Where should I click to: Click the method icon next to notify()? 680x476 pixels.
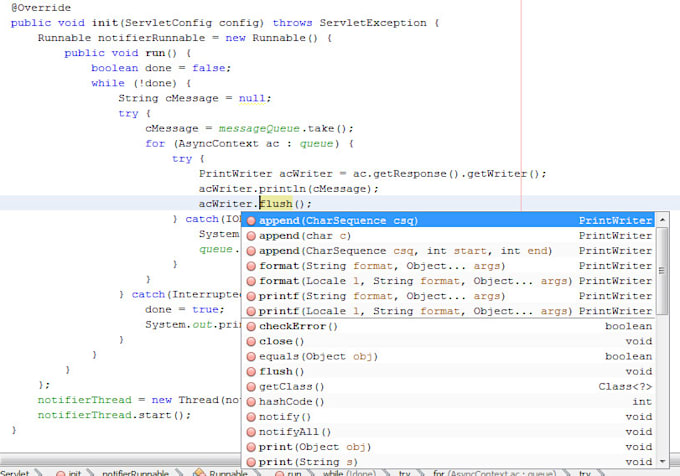pyautogui.click(x=251, y=416)
